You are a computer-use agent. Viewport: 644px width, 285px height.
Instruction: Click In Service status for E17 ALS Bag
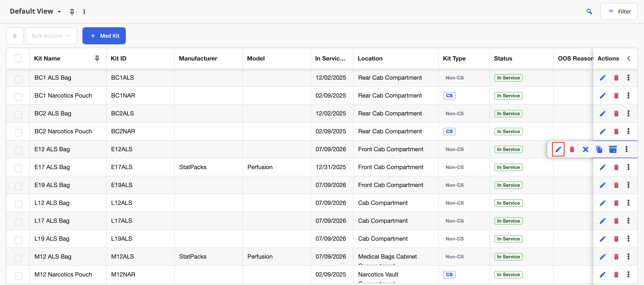(x=508, y=167)
